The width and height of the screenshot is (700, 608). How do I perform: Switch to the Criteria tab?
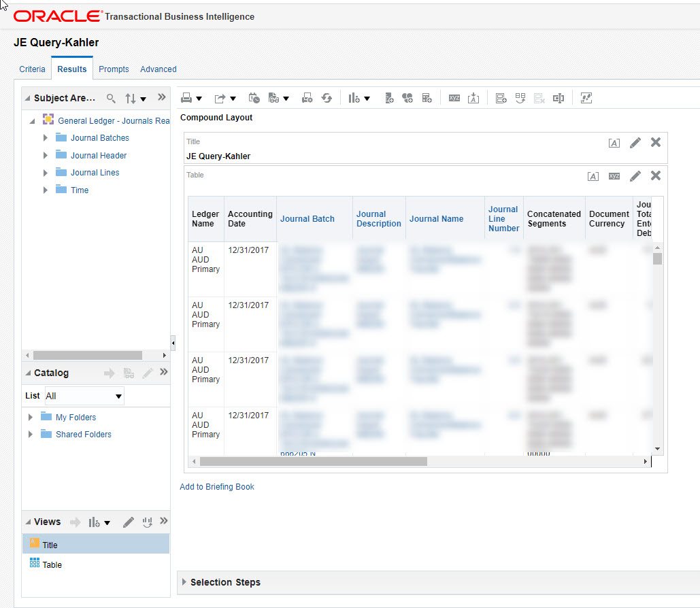(32, 69)
